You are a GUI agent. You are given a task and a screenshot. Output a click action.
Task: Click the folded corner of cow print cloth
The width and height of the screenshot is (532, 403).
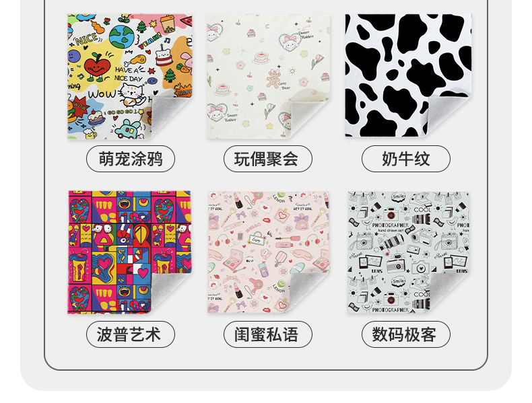pos(448,114)
